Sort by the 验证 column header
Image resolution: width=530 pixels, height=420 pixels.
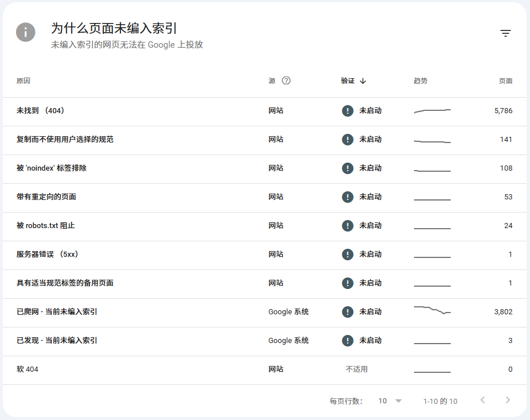tap(347, 81)
